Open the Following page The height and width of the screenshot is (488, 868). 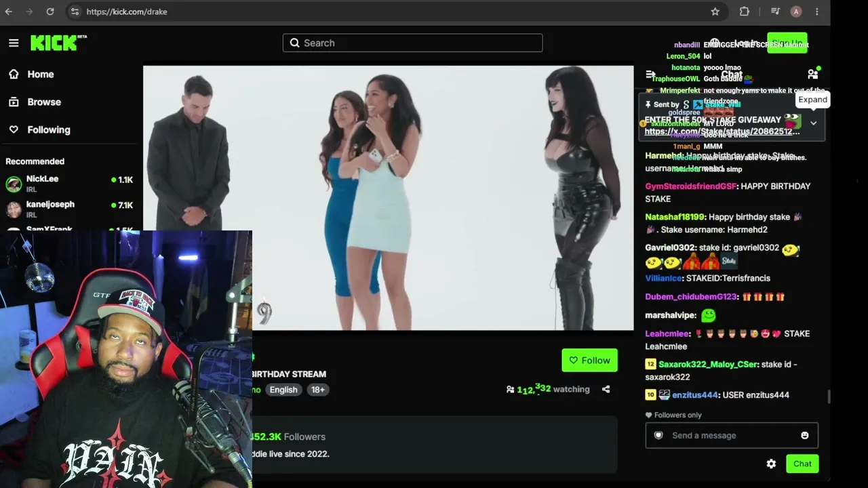point(39,129)
